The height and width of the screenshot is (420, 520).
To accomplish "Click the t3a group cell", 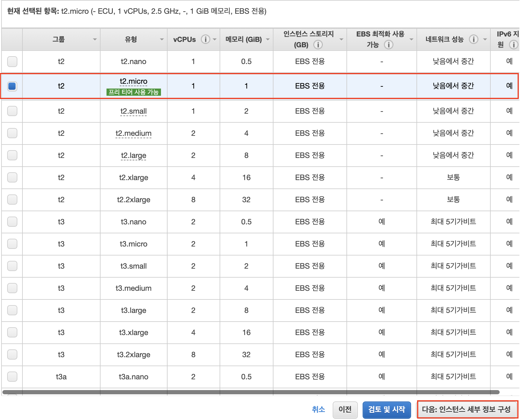I will pyautogui.click(x=61, y=377).
